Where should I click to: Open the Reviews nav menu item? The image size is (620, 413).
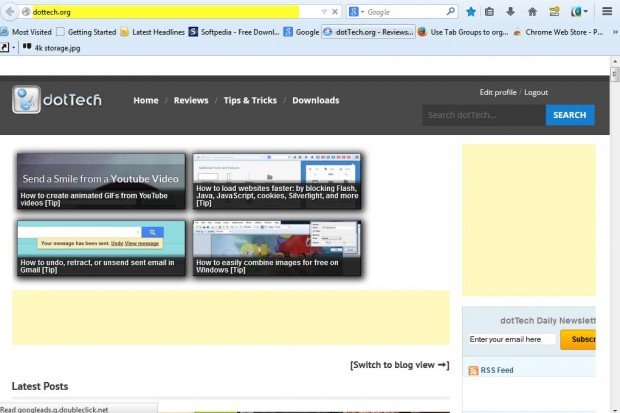click(191, 100)
